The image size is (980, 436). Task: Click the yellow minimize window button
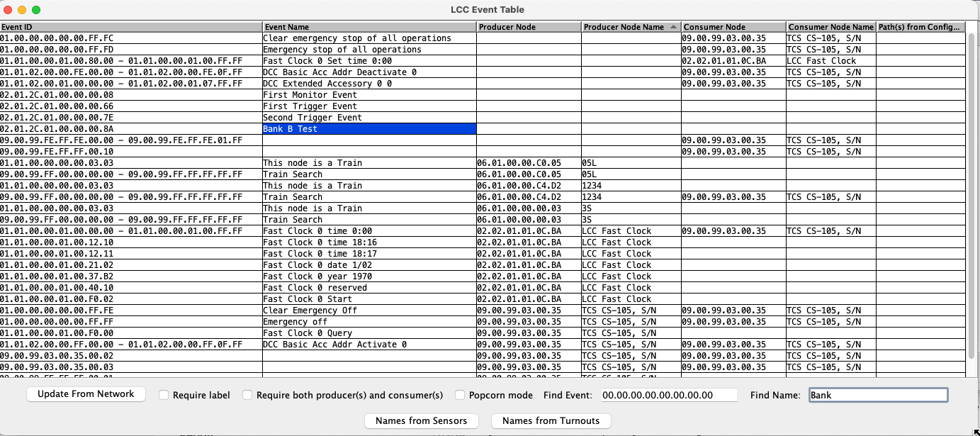(22, 10)
